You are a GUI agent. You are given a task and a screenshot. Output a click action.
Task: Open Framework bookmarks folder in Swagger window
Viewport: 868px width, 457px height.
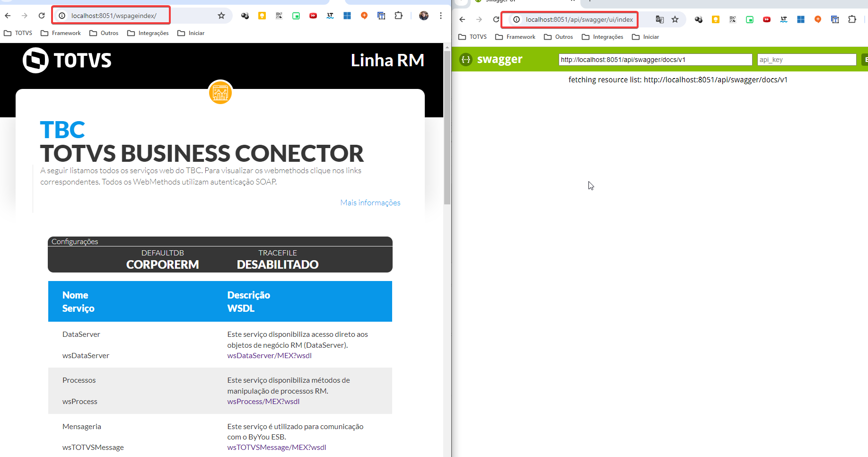(515, 37)
